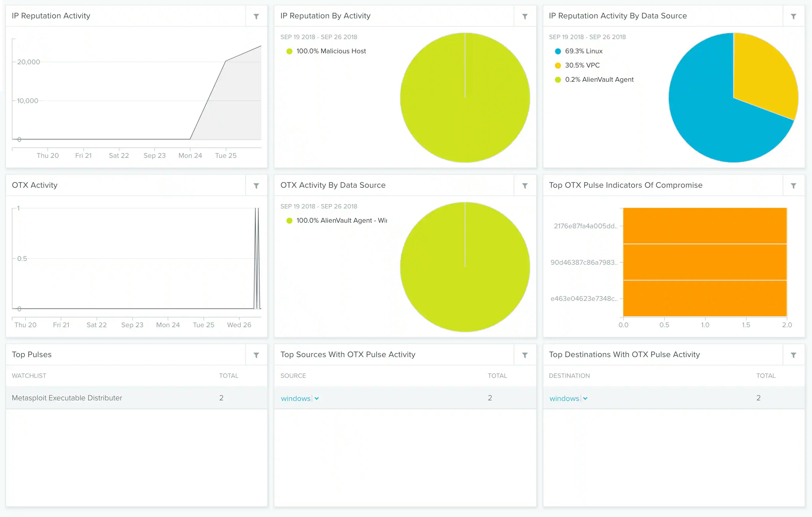Open filter on the Top Pulses panel
The height and width of the screenshot is (517, 812).
pos(256,355)
